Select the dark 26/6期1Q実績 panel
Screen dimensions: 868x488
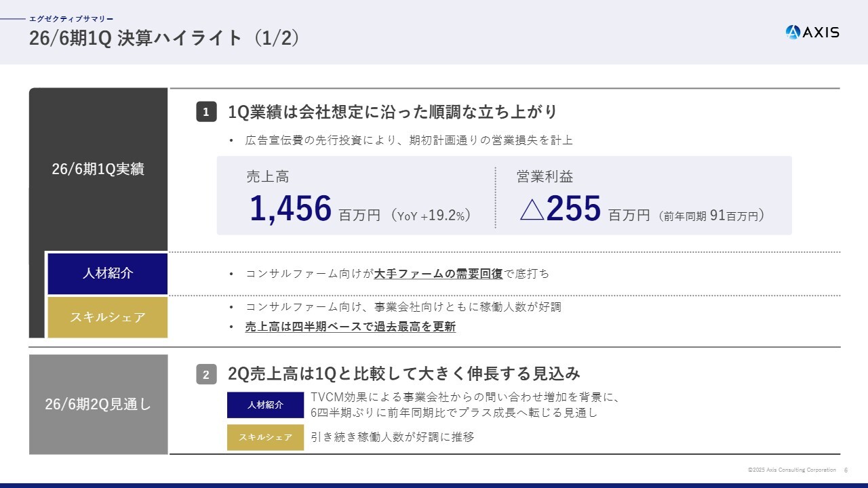pos(98,169)
